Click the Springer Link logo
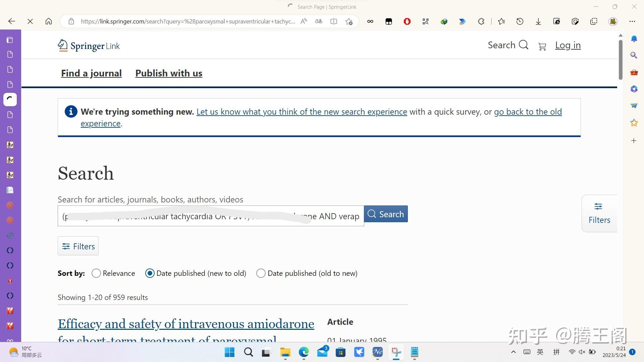The height and width of the screenshot is (362, 644). point(89,46)
